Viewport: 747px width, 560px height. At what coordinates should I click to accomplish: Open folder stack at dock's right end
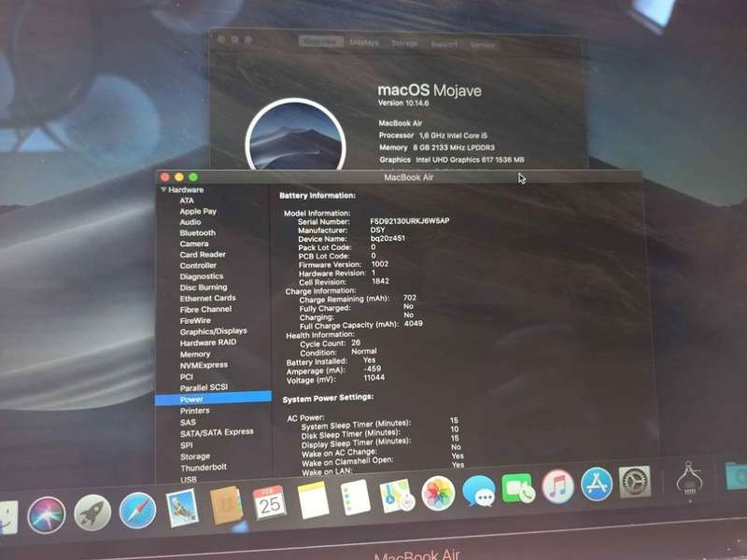coord(736,476)
